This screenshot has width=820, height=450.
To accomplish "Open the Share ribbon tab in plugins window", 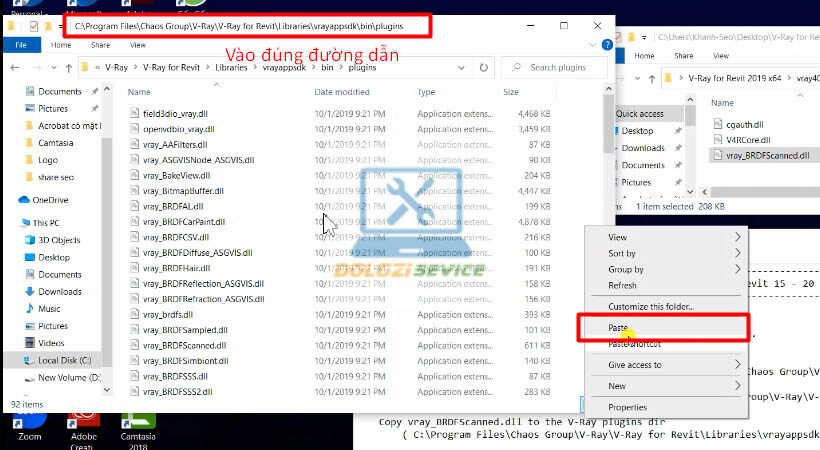I will [x=100, y=45].
